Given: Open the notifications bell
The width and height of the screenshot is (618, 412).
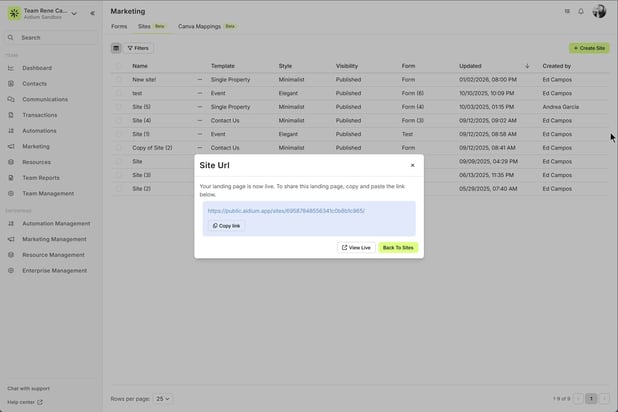Looking at the screenshot, I should pos(581,12).
